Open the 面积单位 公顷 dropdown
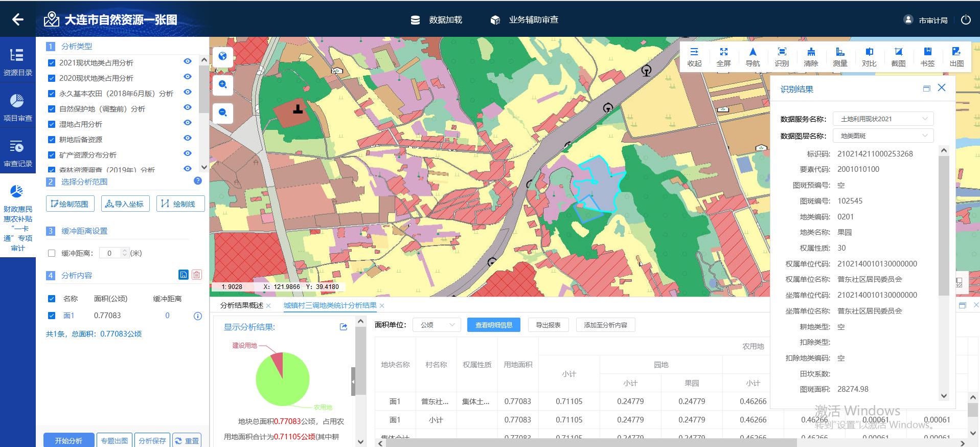 436,325
